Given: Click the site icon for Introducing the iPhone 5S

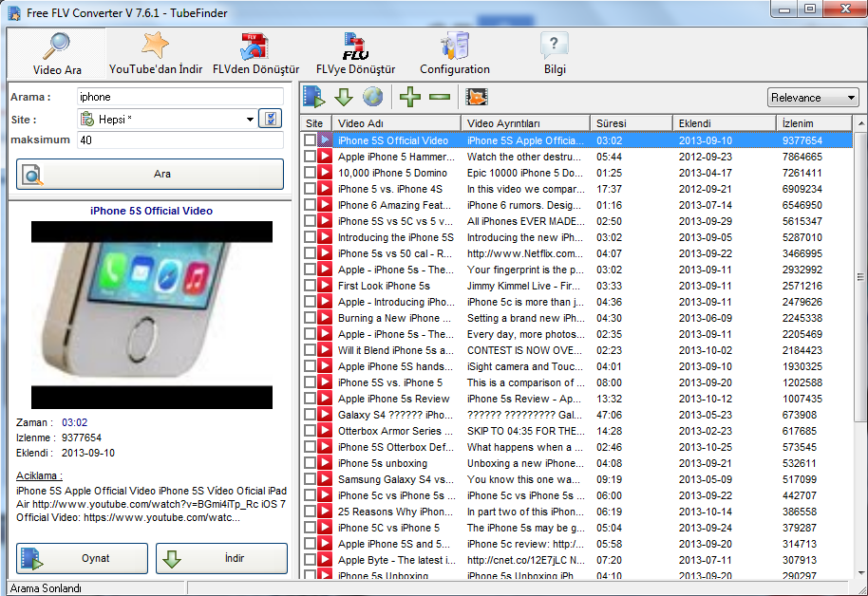Looking at the screenshot, I should (x=325, y=237).
